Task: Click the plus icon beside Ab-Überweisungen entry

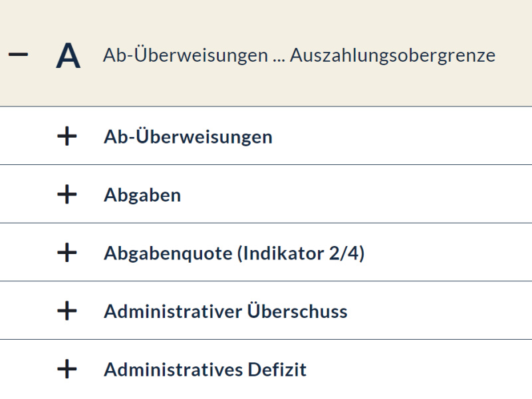Action: click(66, 136)
